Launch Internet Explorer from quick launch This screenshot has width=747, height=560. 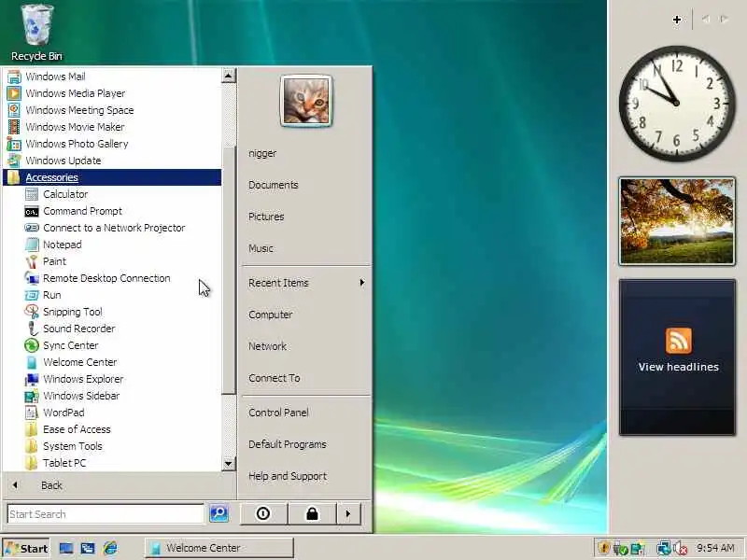click(110, 548)
